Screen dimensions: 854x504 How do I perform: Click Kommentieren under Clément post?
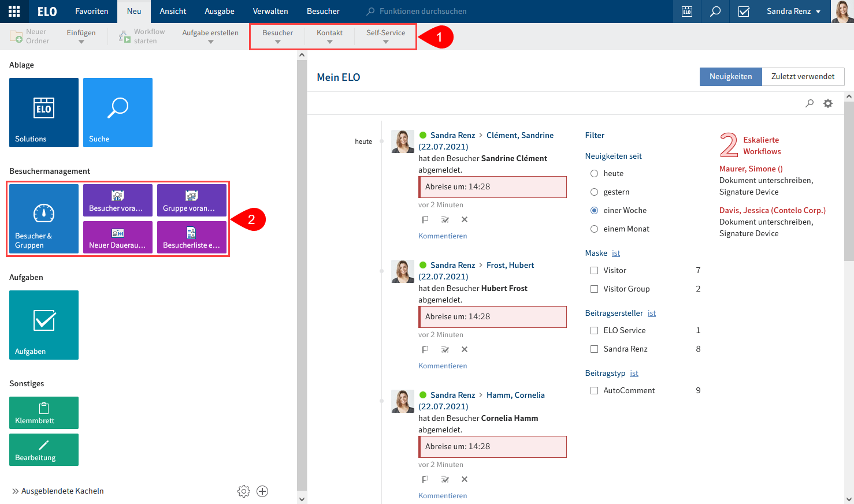coord(443,236)
